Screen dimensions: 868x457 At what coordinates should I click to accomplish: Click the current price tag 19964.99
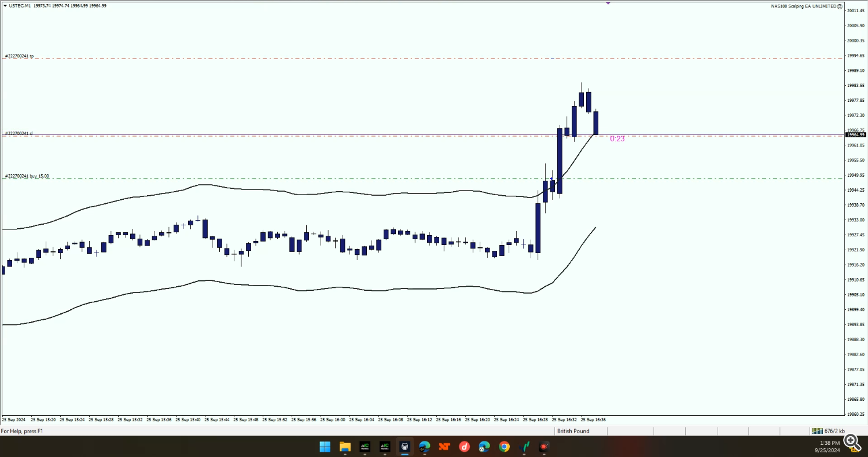click(855, 134)
